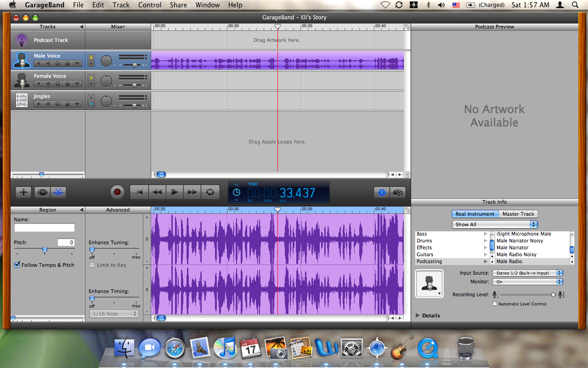Click the fast forward transport button
This screenshot has height=368, width=588.
click(192, 192)
